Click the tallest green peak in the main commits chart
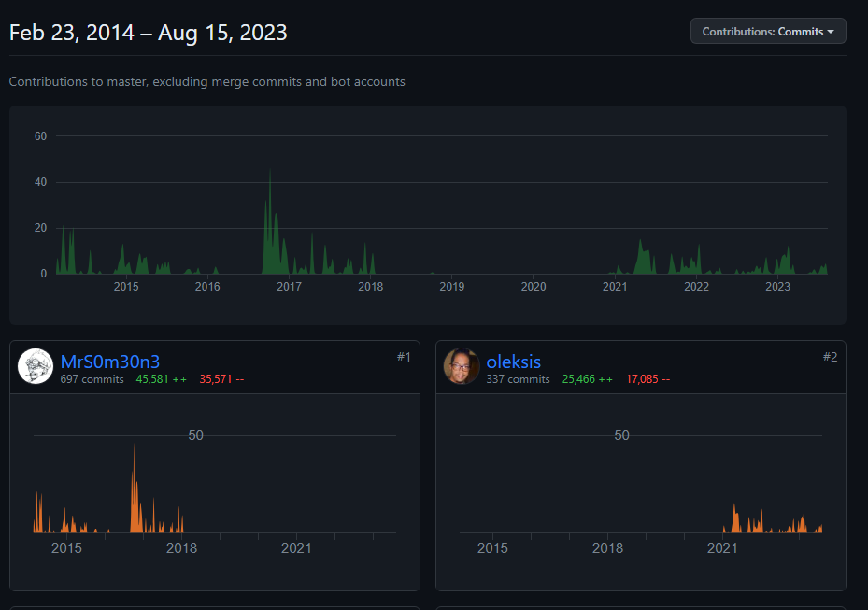Image resolution: width=868 pixels, height=610 pixels. (270, 221)
